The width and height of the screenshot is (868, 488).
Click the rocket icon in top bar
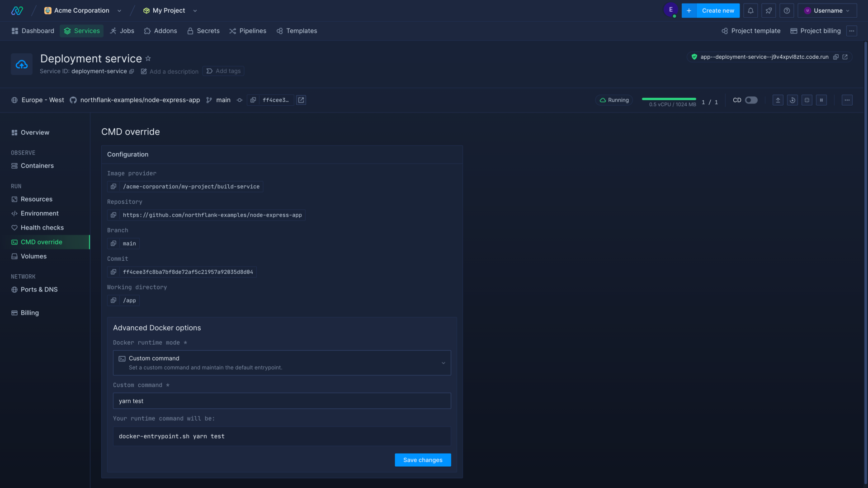[769, 10]
